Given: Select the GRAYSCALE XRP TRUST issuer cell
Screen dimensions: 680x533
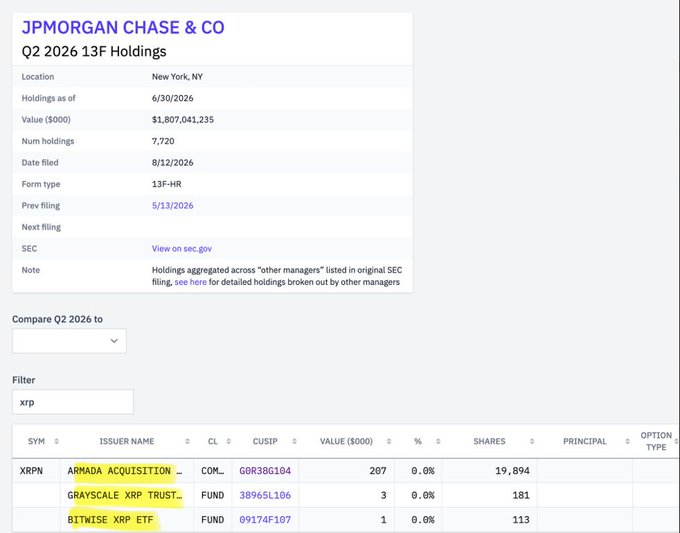Looking at the screenshot, I should (125, 495).
